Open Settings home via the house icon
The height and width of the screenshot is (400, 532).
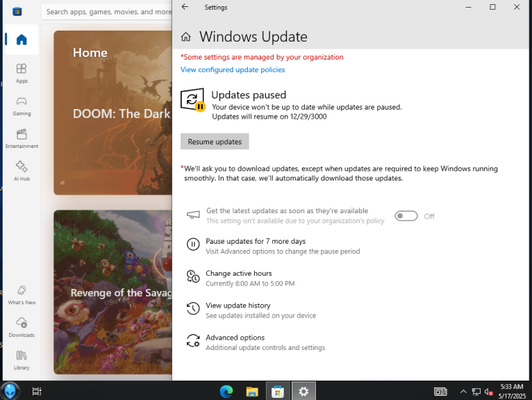point(186,37)
